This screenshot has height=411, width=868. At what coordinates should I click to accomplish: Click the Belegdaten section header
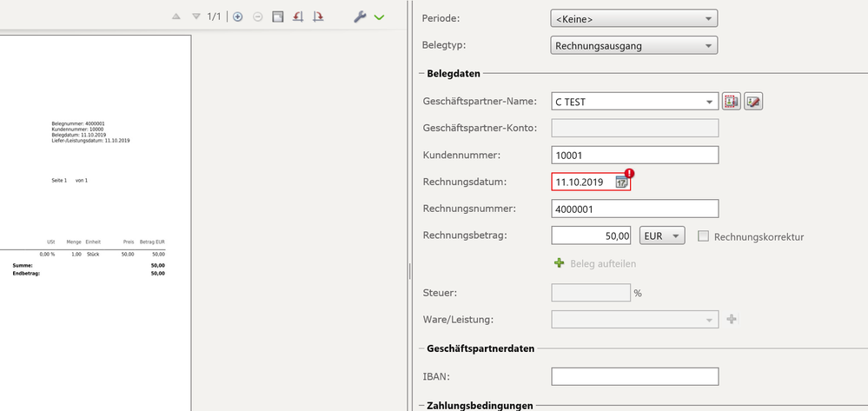tap(454, 73)
